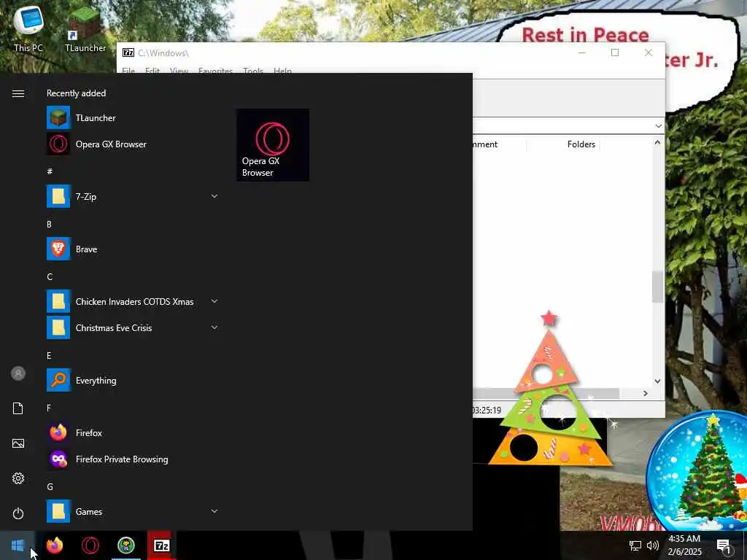Minimize the 7-Zip window

pos(581,52)
